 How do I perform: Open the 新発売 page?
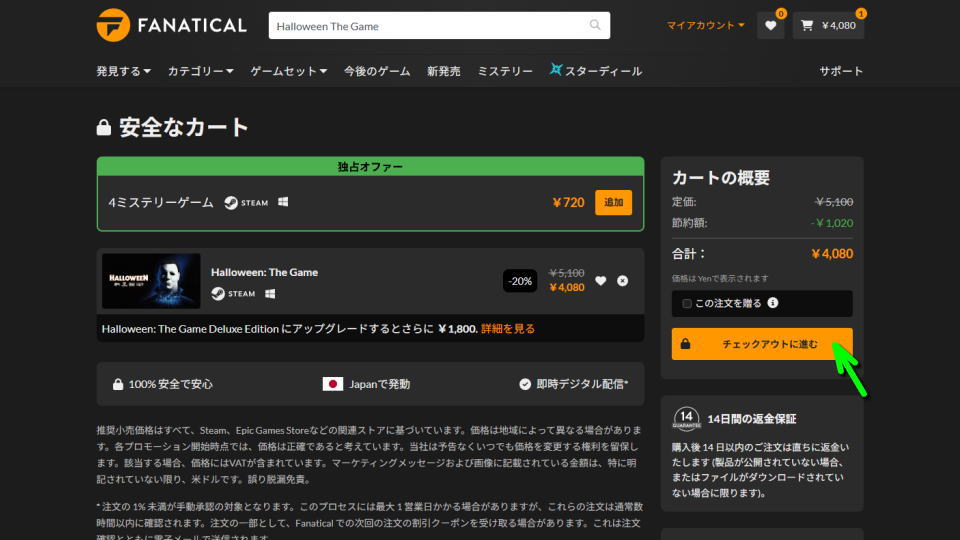click(443, 71)
